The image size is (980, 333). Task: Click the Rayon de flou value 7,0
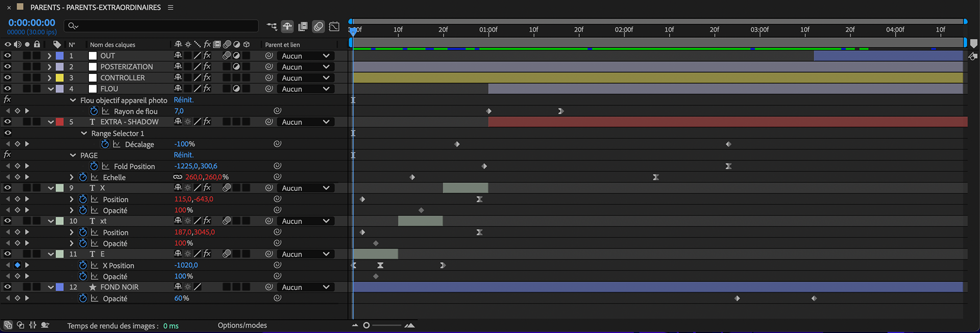pyautogui.click(x=179, y=111)
